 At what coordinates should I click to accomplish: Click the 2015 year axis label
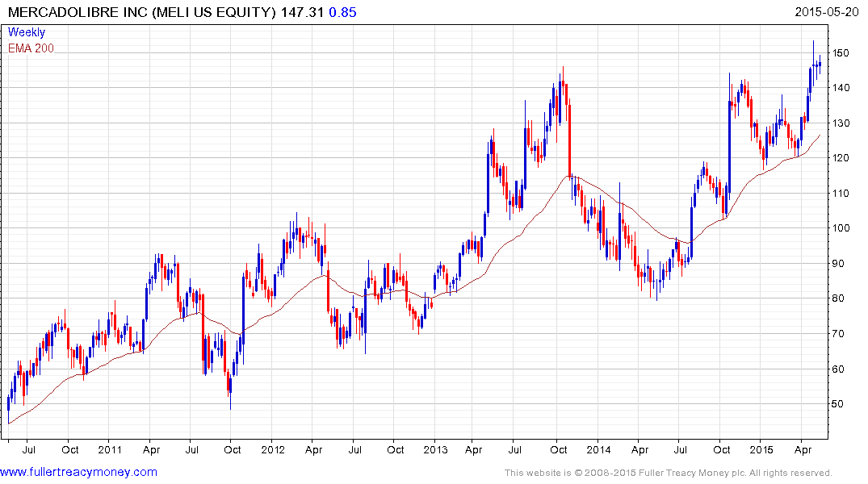click(761, 449)
